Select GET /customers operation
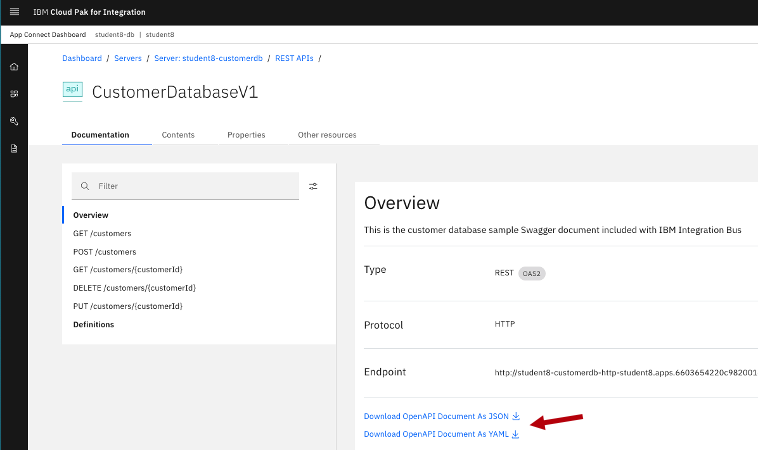 [102, 233]
